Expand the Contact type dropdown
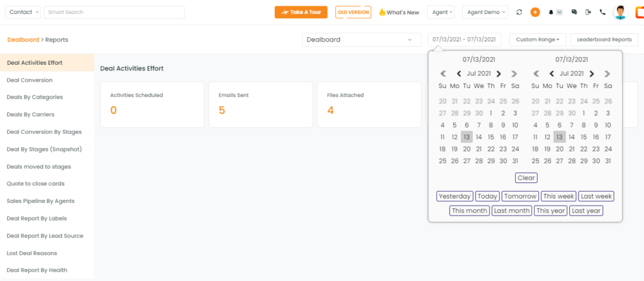 pos(23,13)
